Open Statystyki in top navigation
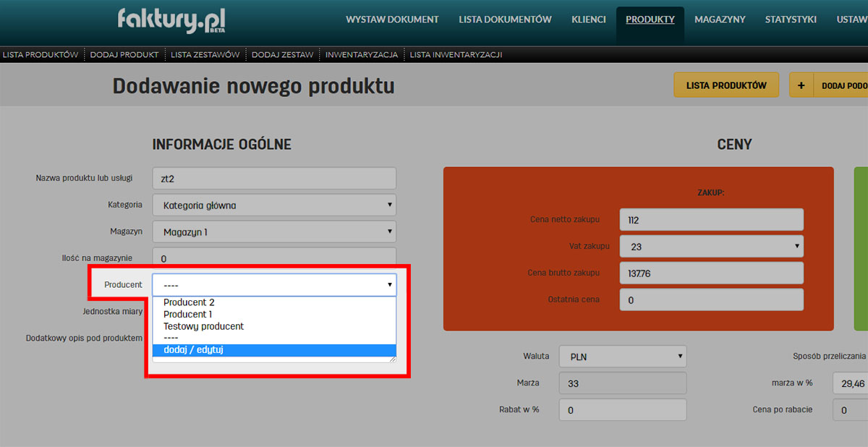Image resolution: width=868 pixels, height=447 pixels. point(791,20)
